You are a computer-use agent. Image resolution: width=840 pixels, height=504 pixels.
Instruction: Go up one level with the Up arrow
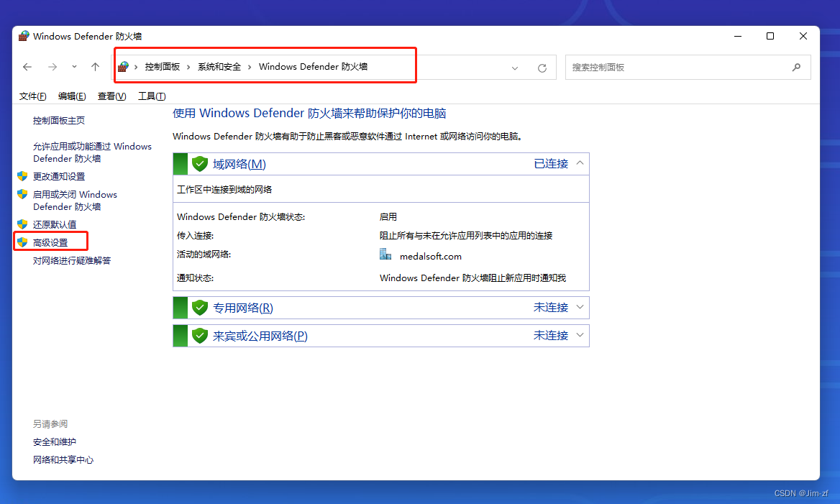point(96,67)
